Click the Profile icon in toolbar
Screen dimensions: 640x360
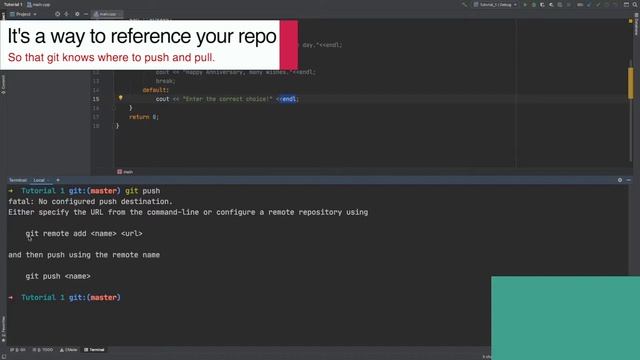pyautogui.click(x=551, y=4)
